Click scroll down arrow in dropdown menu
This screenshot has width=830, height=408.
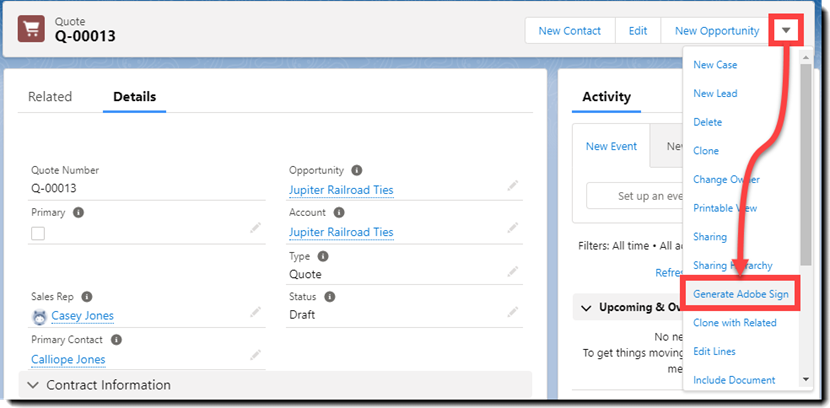(x=806, y=379)
